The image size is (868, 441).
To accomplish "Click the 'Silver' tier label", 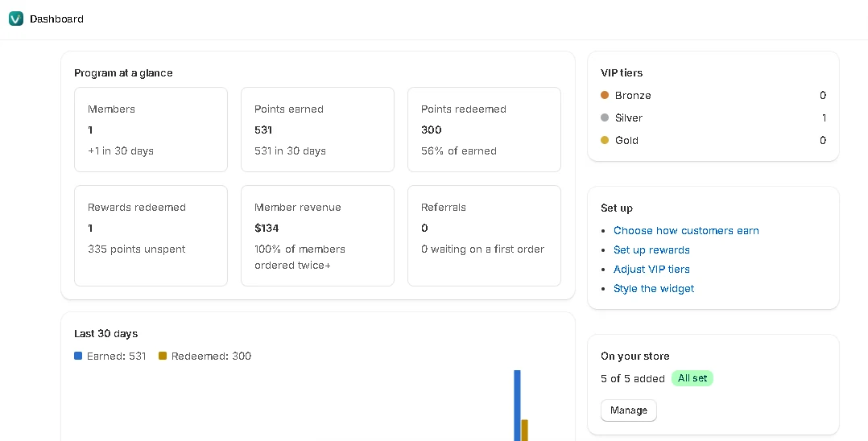I will tap(629, 117).
